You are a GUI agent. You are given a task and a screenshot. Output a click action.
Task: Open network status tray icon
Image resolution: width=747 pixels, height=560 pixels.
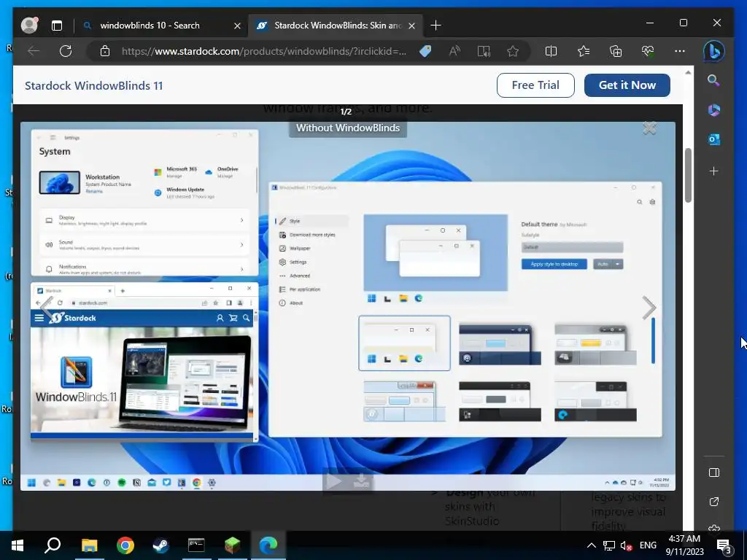coord(608,545)
